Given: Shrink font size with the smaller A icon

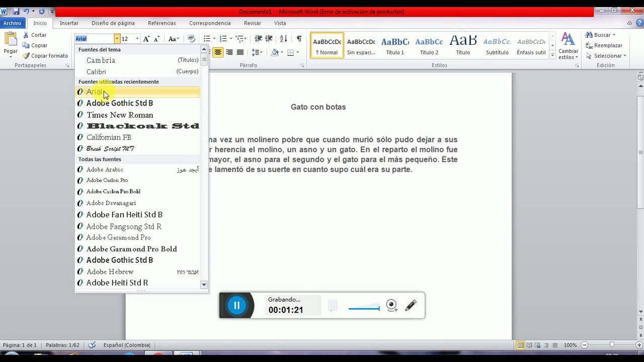Looking at the screenshot, I should (x=156, y=39).
